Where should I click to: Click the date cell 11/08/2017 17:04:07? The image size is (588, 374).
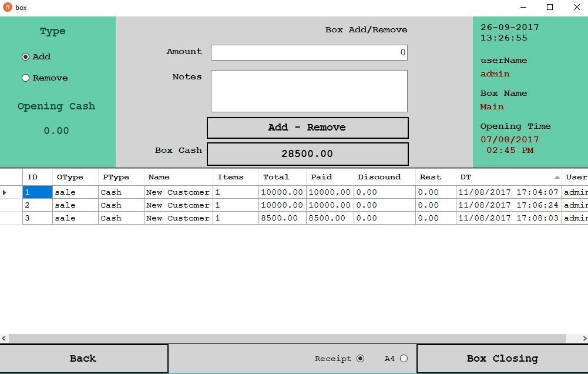(509, 192)
